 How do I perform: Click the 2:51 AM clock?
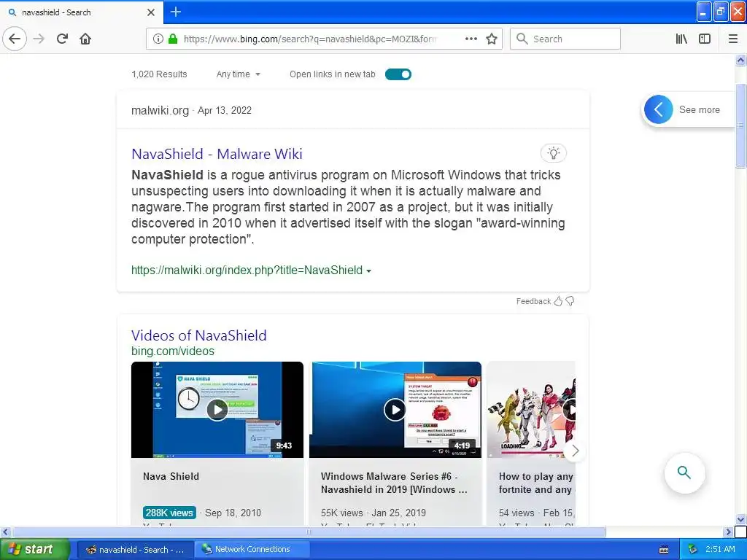(x=720, y=549)
